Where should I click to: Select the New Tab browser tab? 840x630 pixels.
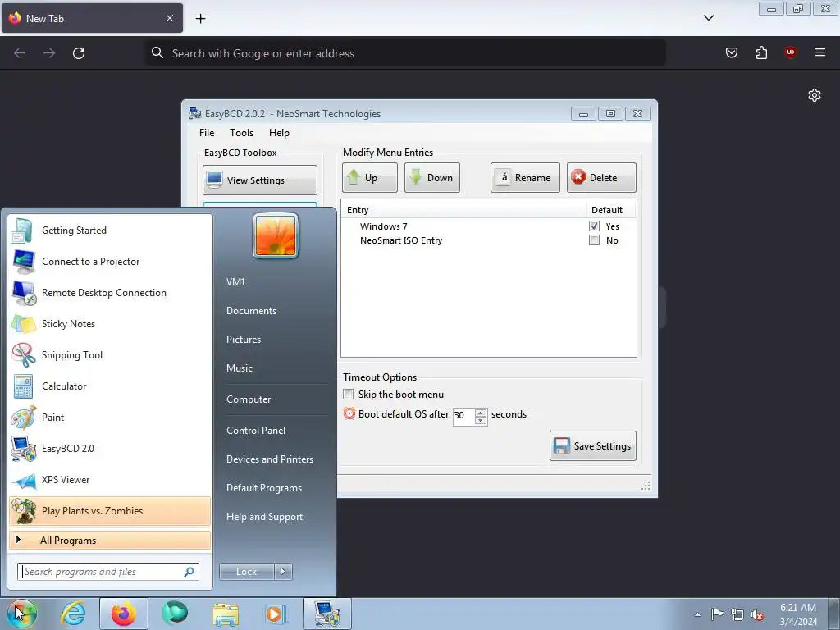click(92, 18)
